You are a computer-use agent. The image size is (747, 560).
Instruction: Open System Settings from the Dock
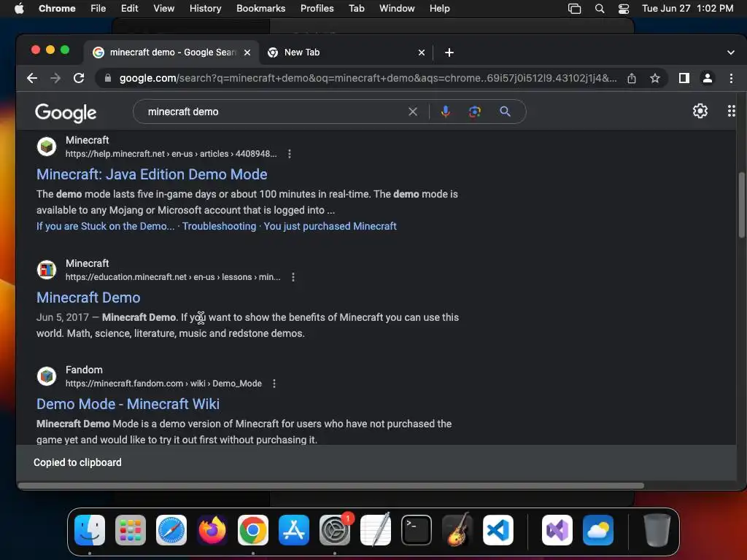pos(335,530)
